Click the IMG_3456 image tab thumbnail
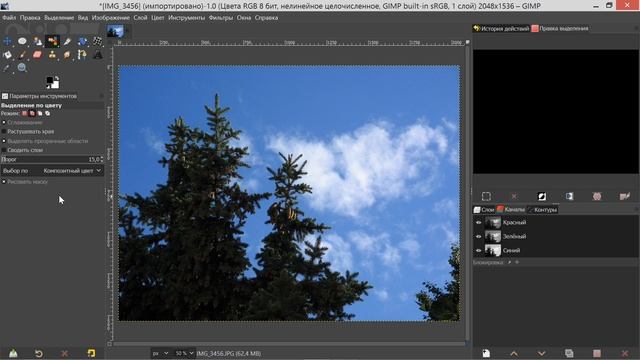This screenshot has height=360, width=640. pos(115,31)
